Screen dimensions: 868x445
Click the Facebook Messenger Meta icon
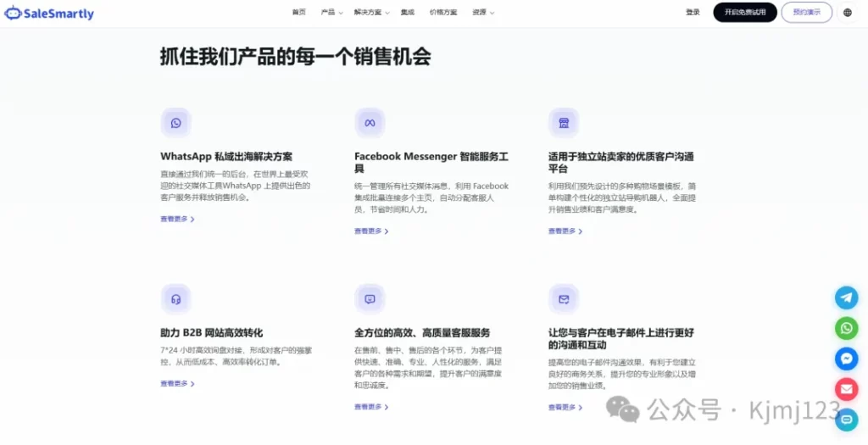[370, 123]
